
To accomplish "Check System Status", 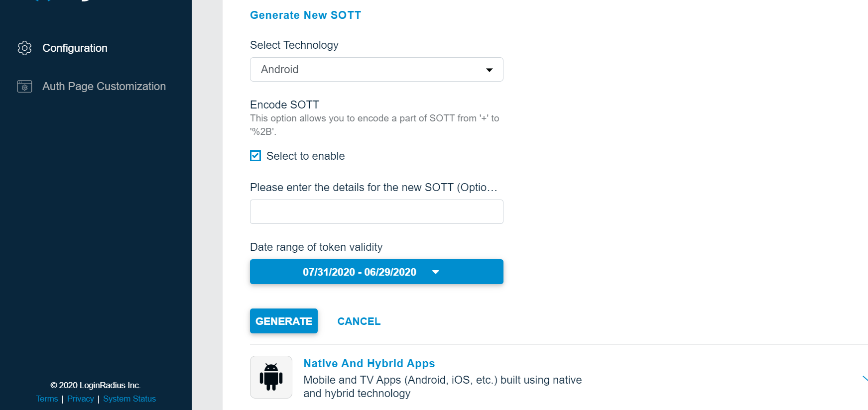I will tap(129, 399).
